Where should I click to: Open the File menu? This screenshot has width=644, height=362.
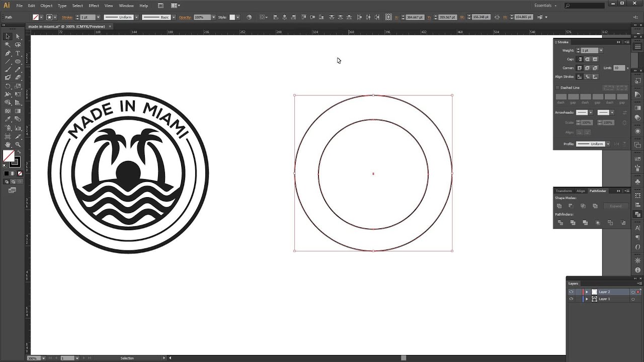tap(19, 6)
